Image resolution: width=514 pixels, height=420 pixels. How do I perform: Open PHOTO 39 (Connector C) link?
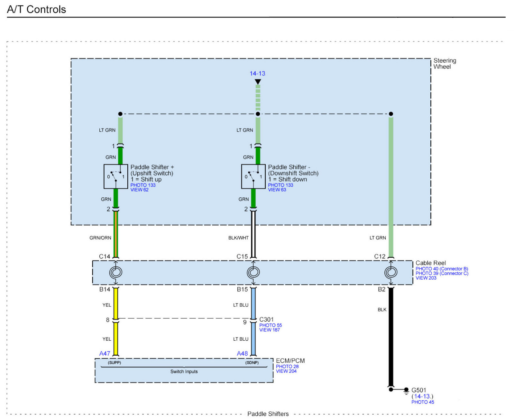442,273
